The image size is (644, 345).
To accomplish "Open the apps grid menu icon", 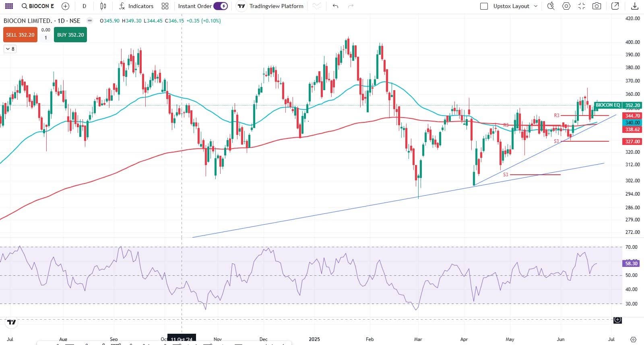I will [x=9, y=6].
